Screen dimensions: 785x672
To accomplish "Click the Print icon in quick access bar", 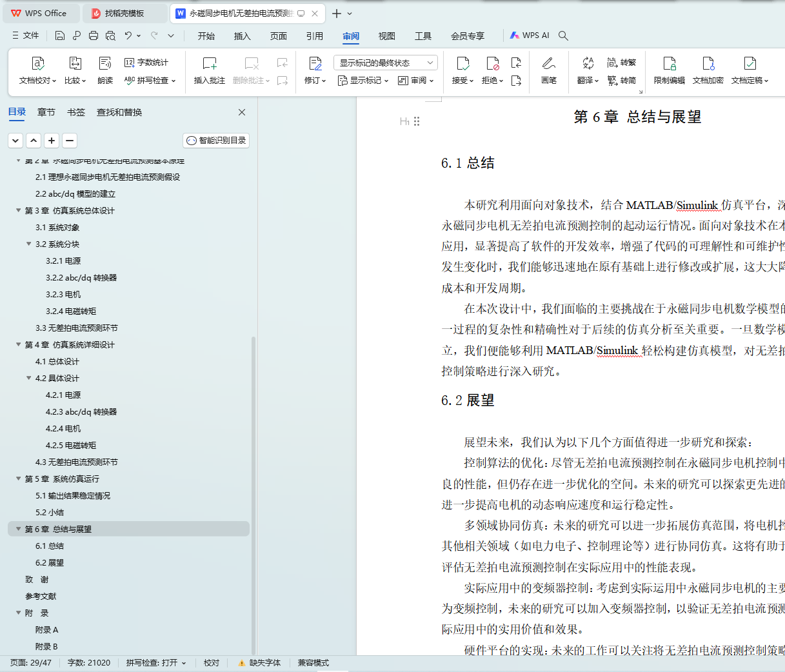I will click(94, 35).
